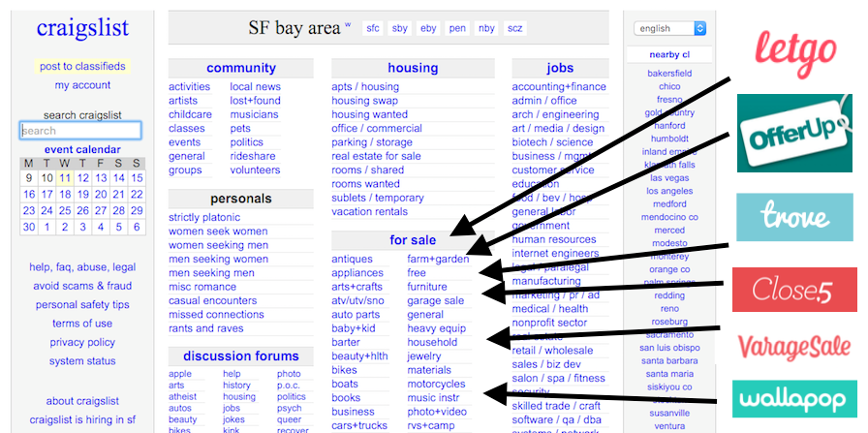
Task: View the privacy policy
Action: [x=82, y=342]
